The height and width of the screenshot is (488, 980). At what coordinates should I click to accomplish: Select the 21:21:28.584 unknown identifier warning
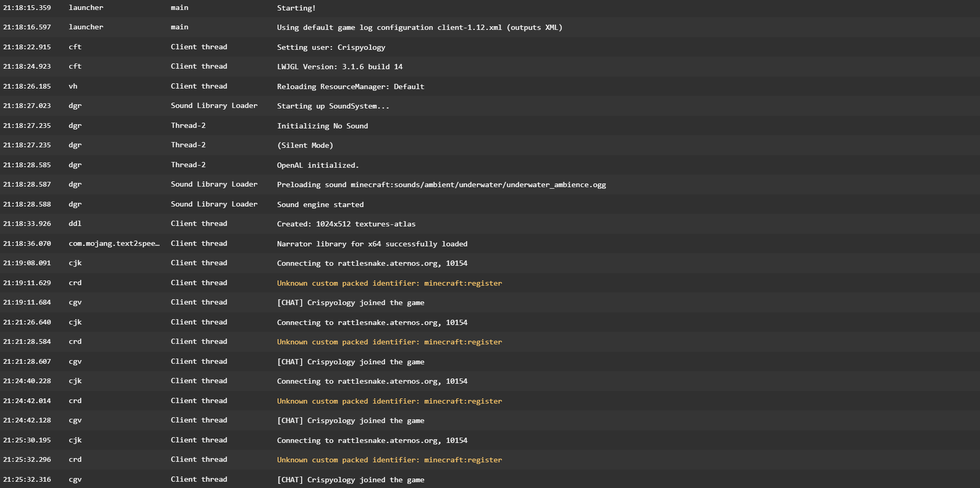click(x=490, y=342)
